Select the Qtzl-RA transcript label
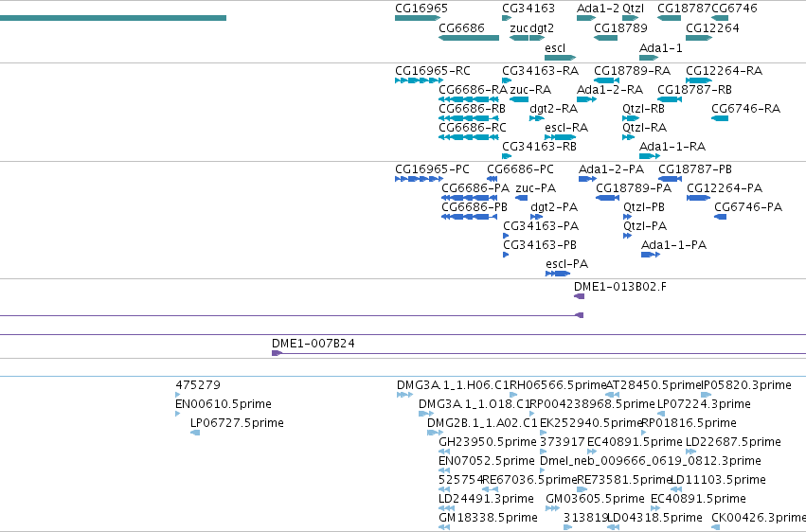This screenshot has width=806, height=532. [x=644, y=128]
